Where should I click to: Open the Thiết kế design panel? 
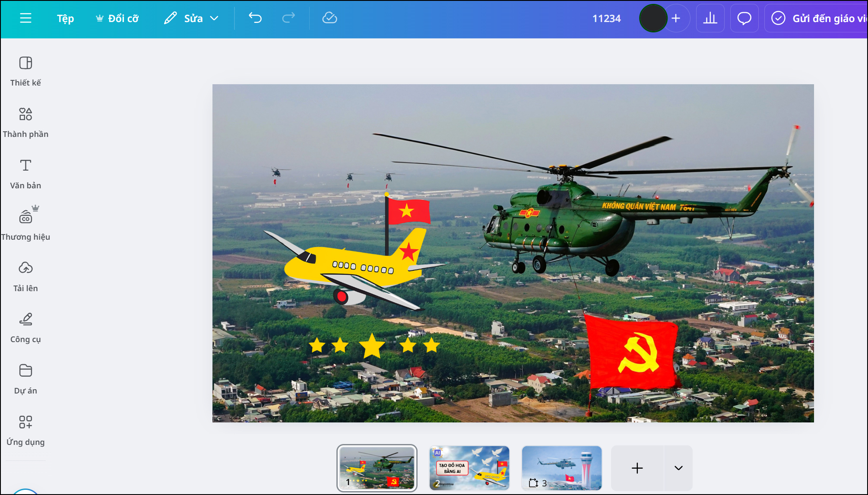pos(25,71)
